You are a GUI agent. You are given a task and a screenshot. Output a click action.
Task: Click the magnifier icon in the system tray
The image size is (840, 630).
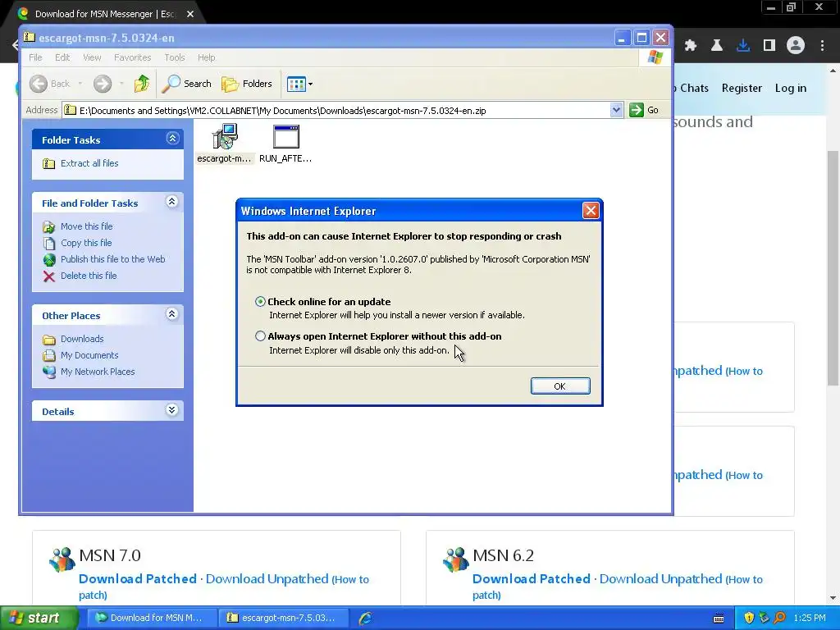(780, 619)
